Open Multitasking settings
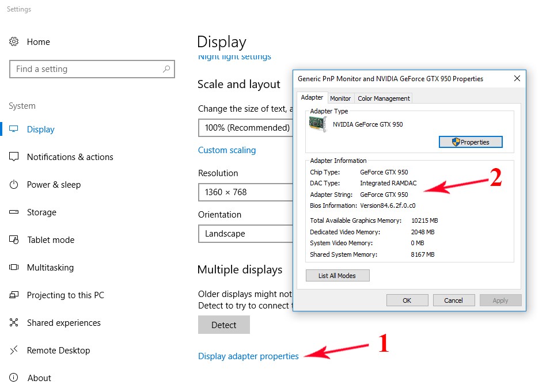This screenshot has width=550, height=392. point(50,268)
